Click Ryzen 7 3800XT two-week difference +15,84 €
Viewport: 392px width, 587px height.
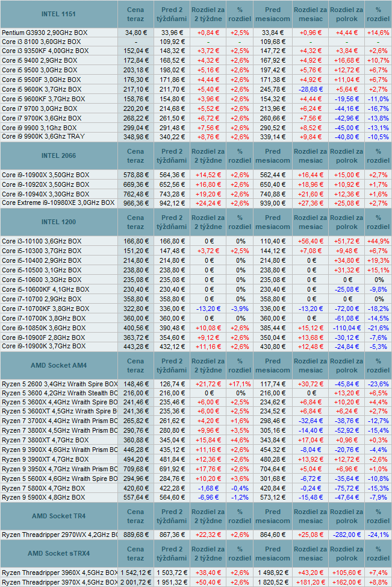(x=208, y=440)
